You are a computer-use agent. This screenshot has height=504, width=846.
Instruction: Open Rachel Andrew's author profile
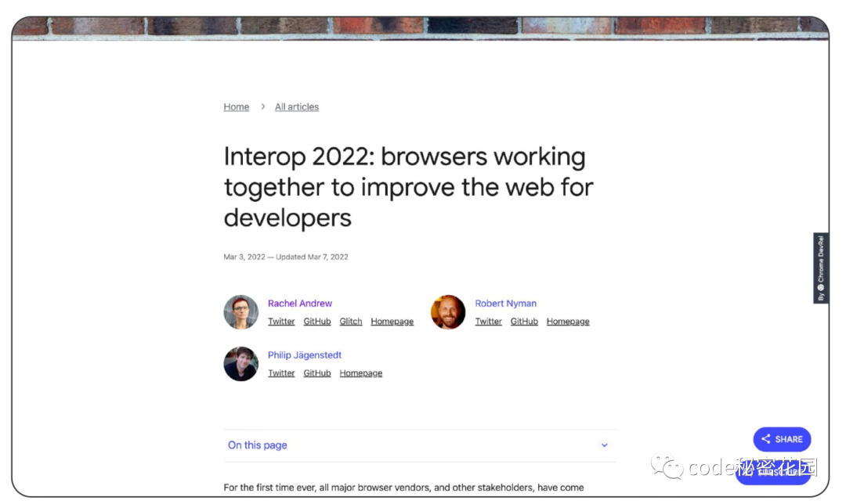pos(300,304)
